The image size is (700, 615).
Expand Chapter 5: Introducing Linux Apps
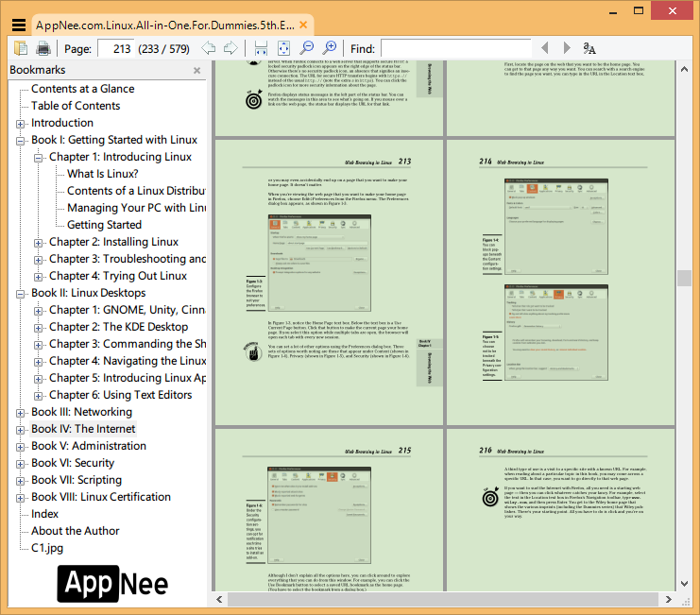tap(39, 379)
